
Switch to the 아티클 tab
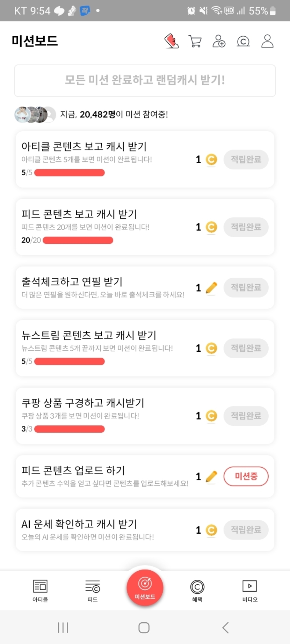[x=40, y=590]
